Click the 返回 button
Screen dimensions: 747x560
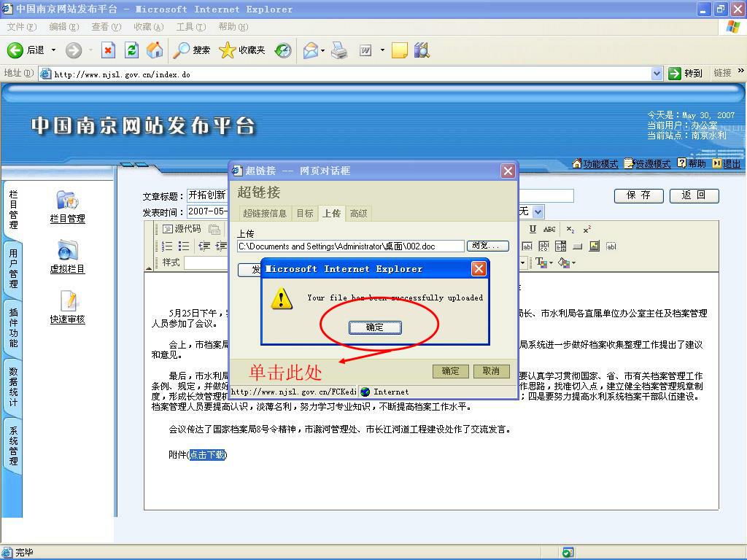(694, 195)
